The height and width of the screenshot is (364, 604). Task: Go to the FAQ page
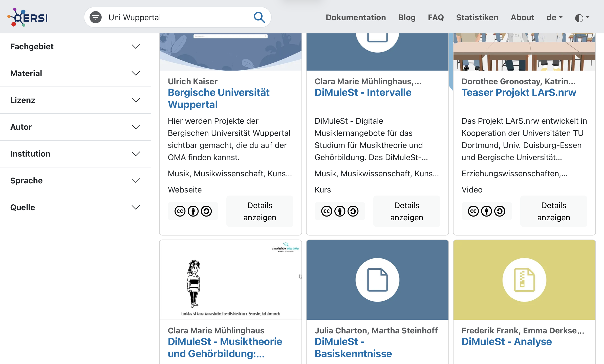[436, 17]
